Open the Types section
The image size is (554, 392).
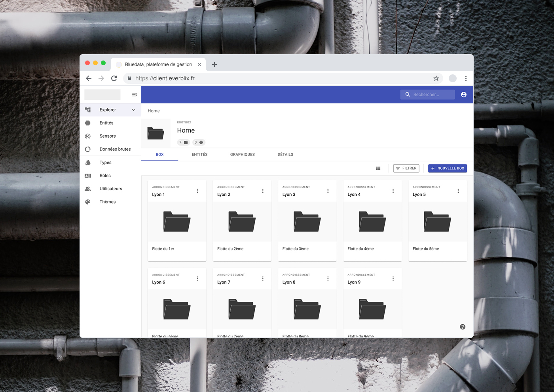coord(105,163)
